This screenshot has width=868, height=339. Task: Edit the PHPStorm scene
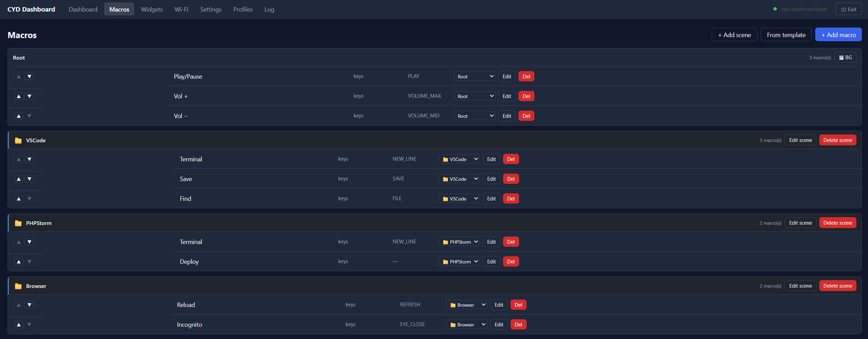[x=800, y=223]
